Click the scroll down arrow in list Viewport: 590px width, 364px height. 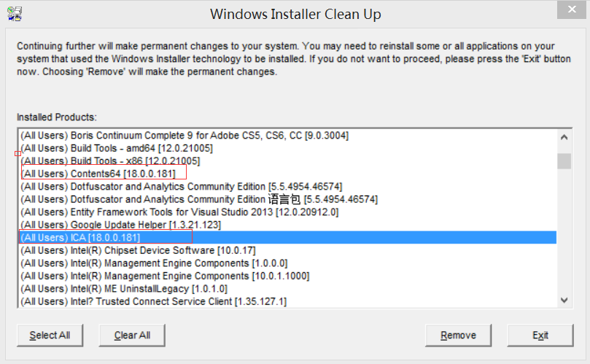(564, 300)
